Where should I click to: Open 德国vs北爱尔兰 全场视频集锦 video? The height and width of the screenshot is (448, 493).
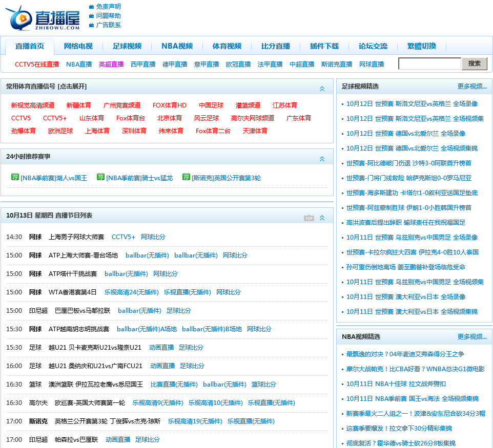coord(412,148)
